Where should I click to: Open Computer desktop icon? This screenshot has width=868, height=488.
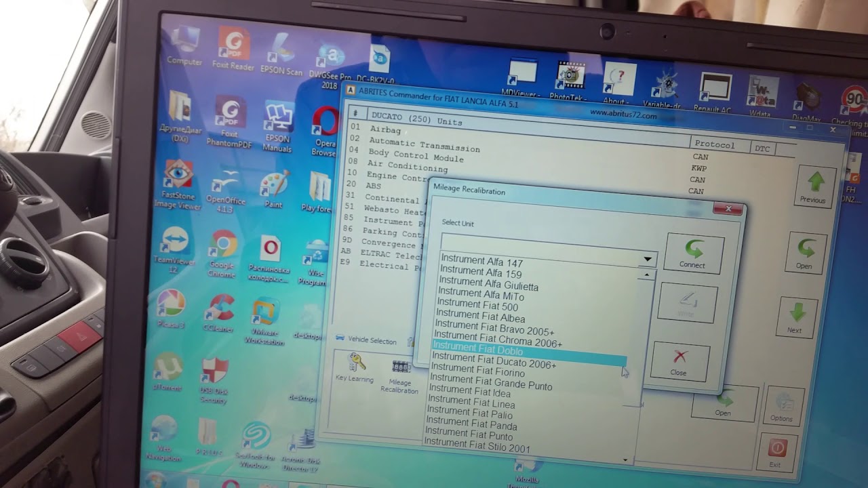(184, 47)
